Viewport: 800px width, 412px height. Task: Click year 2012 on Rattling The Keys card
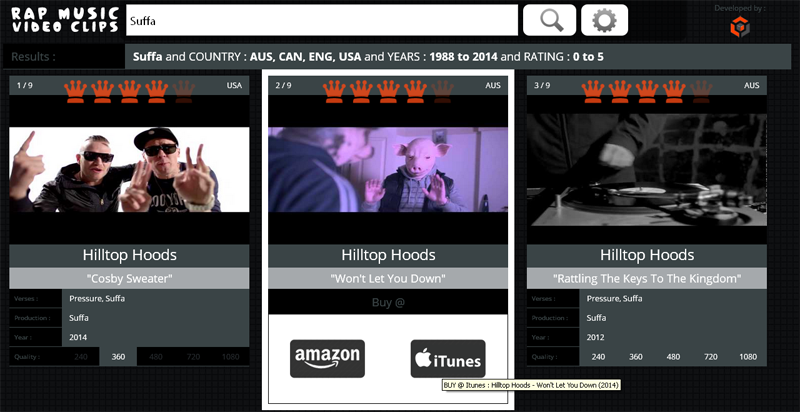tap(595, 337)
